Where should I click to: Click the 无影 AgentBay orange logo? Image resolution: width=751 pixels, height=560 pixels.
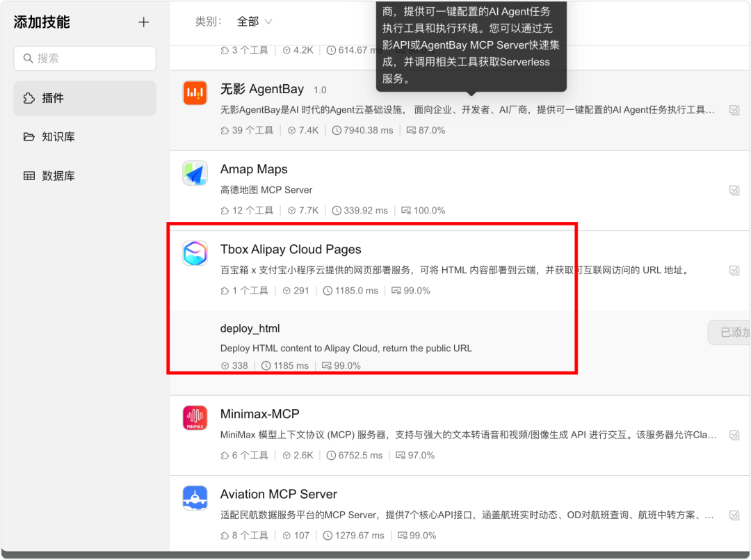click(x=195, y=93)
